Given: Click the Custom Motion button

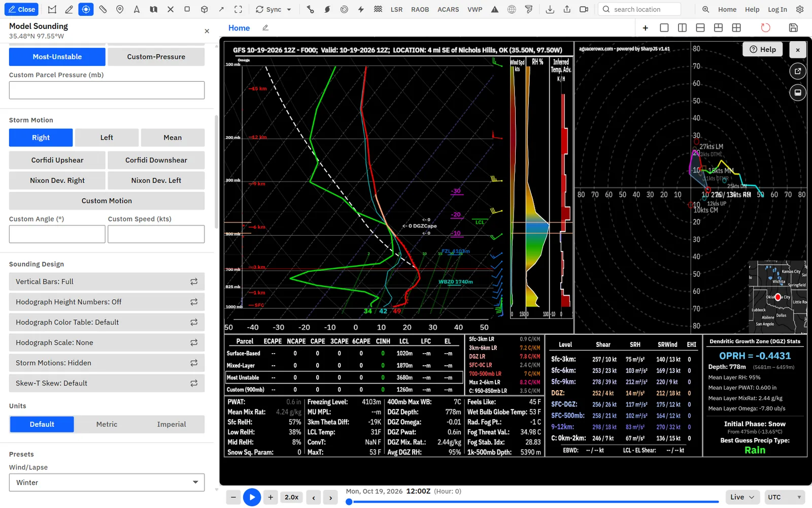Looking at the screenshot, I should (x=107, y=201).
